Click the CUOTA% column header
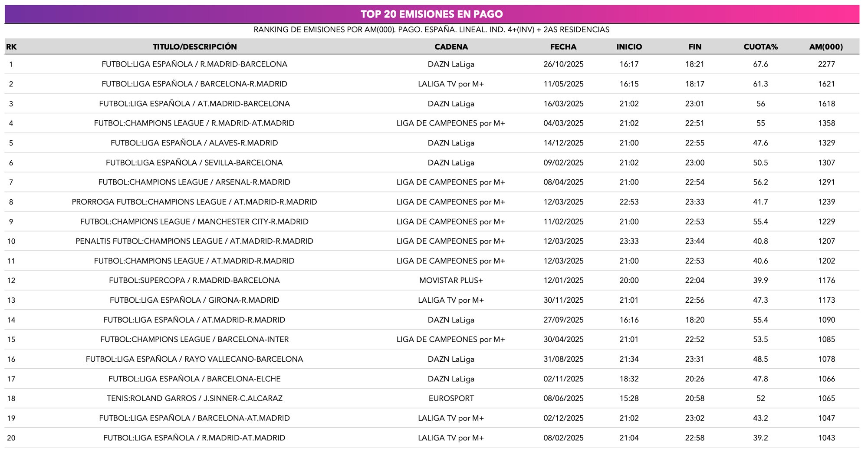 (x=762, y=46)
